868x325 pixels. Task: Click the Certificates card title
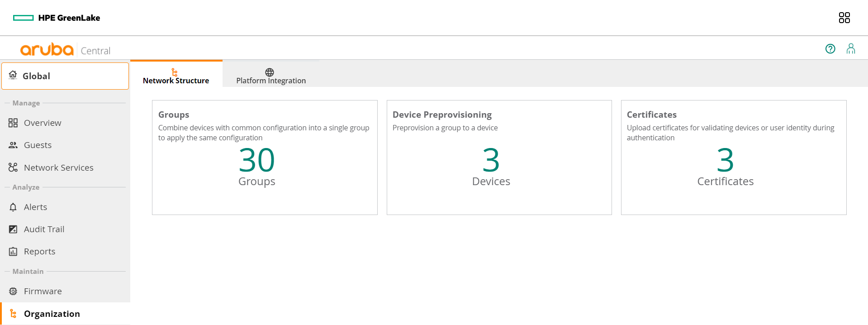click(x=652, y=115)
